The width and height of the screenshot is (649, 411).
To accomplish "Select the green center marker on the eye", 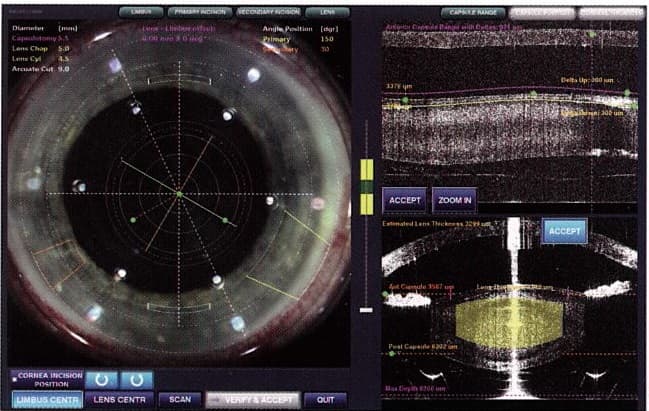I will point(178,192).
